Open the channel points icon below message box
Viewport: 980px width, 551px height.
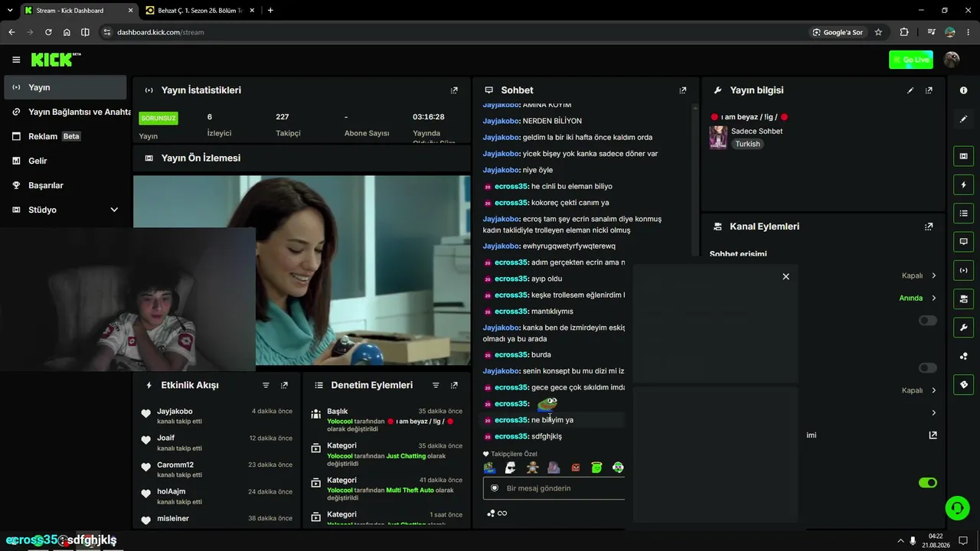pyautogui.click(x=491, y=514)
